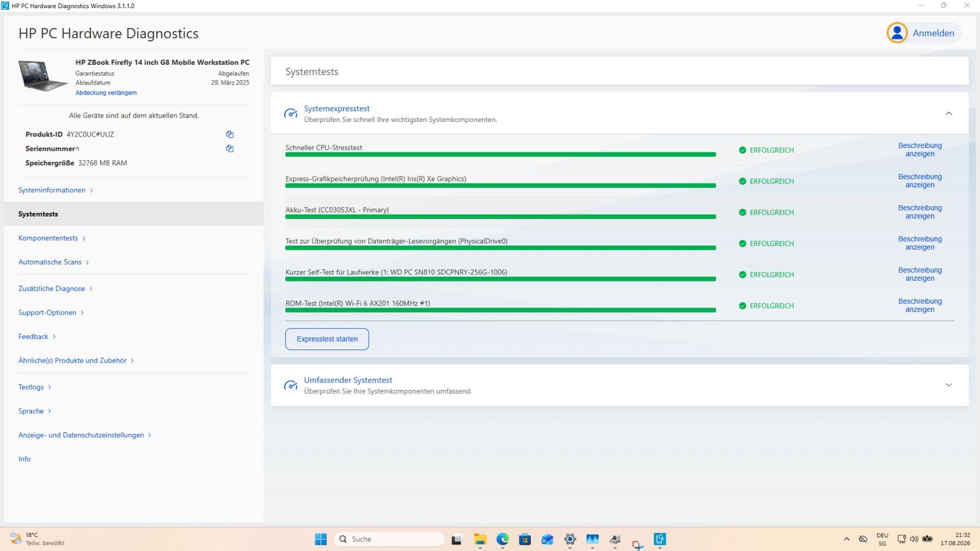Expand Support-Optionen in the sidebar
980x551 pixels.
(51, 313)
